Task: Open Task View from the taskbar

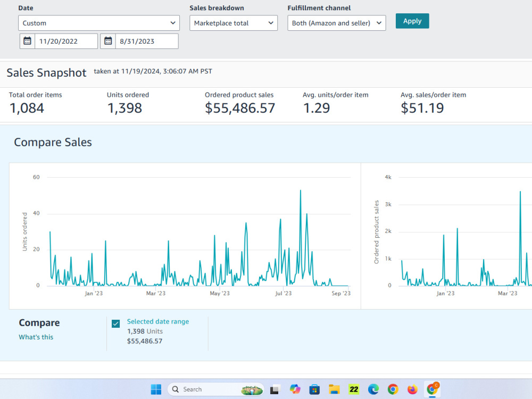Action: pyautogui.click(x=275, y=389)
